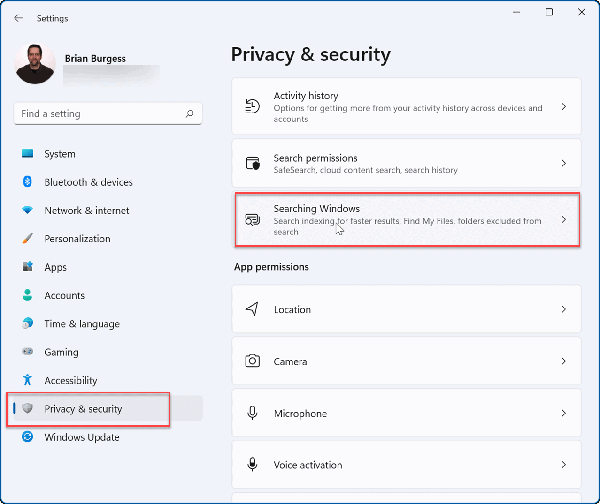Open the Camera label
This screenshot has height=504, width=600.
[x=290, y=362]
